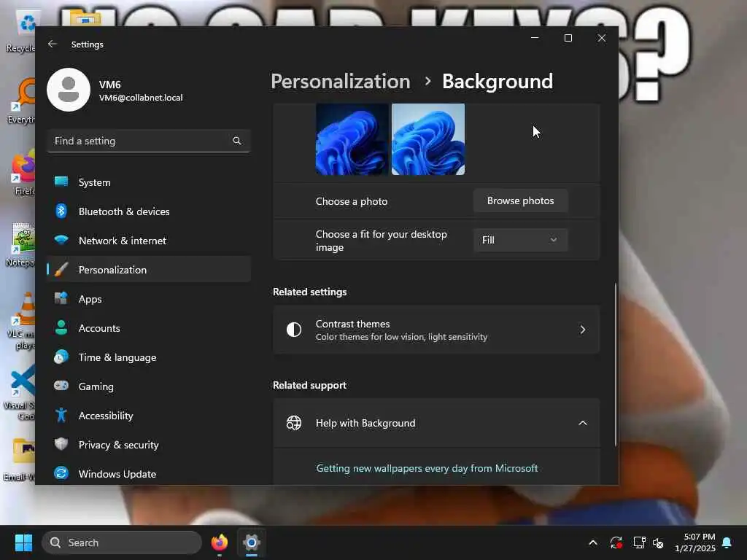Click the search magnifier in Find a setting
Image resolution: width=747 pixels, height=560 pixels.
click(x=237, y=141)
